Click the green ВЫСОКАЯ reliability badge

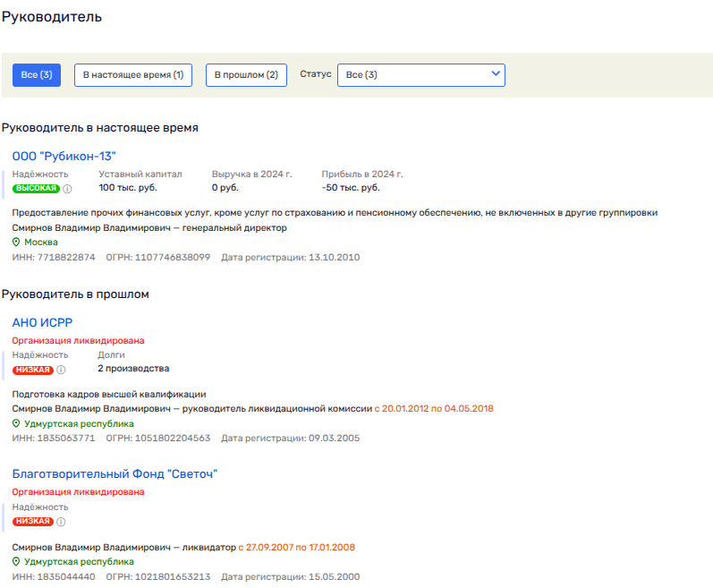coord(36,189)
